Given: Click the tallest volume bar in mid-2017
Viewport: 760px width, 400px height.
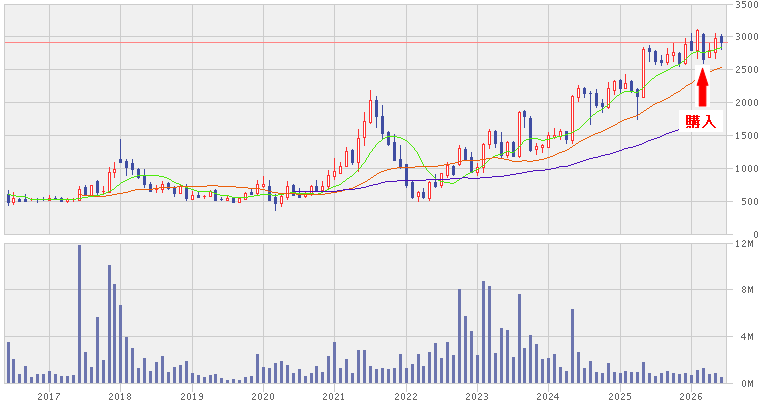Looking at the screenshot, I should [79, 314].
